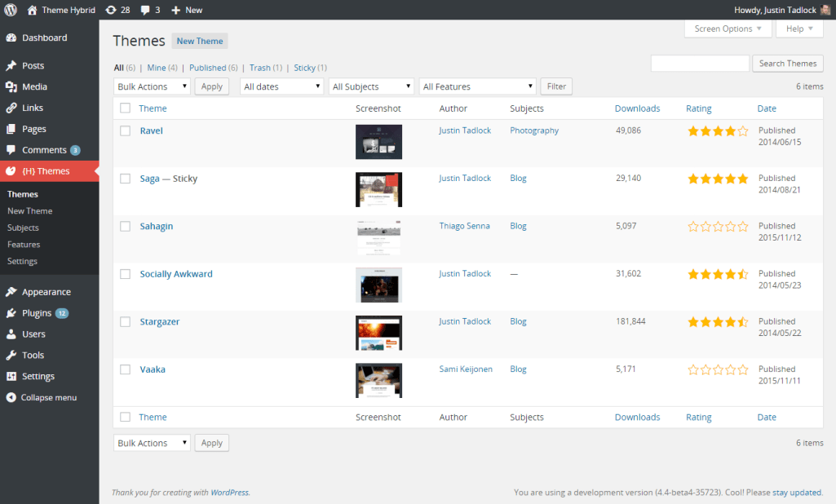Image resolution: width=836 pixels, height=504 pixels.
Task: Filter themes by Mine (4)
Action: pos(162,68)
